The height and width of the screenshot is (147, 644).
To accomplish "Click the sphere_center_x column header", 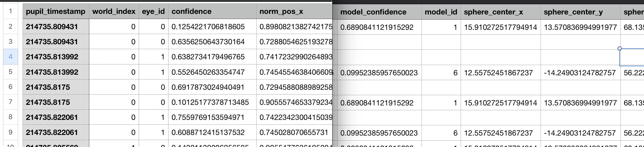I will click(x=501, y=12).
